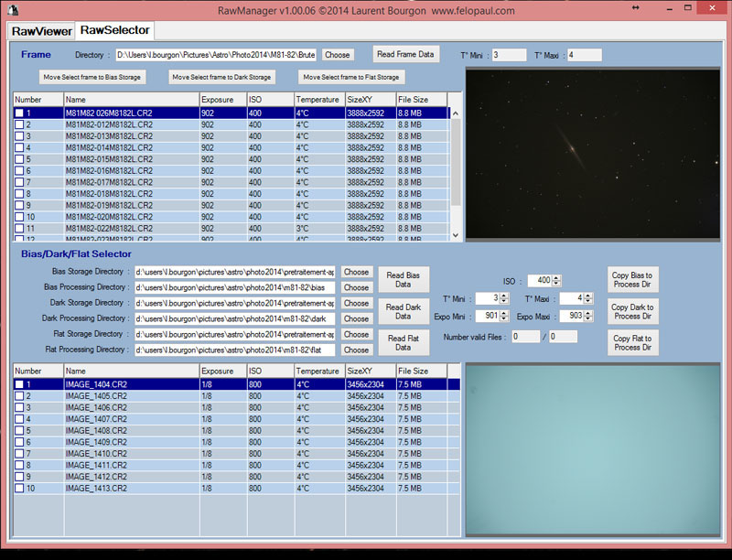Click the window resize arrow icon in title bar

[635, 8]
